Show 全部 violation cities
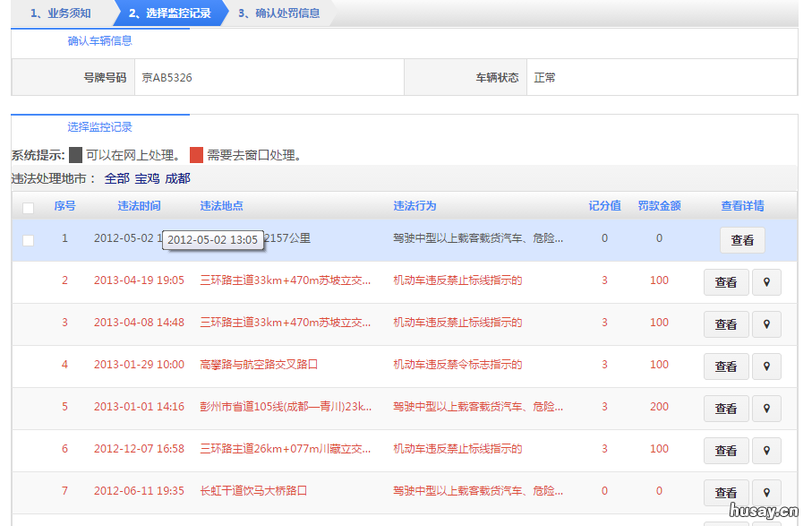The image size is (812, 526). click(116, 179)
